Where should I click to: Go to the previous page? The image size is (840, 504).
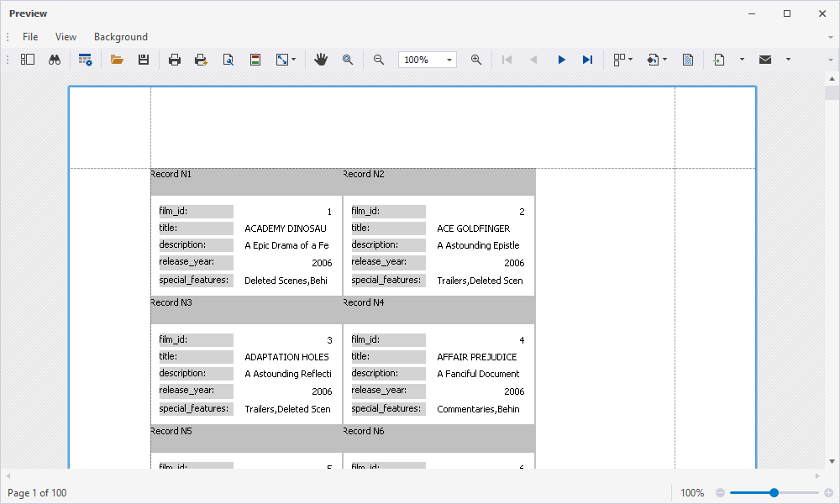(533, 60)
